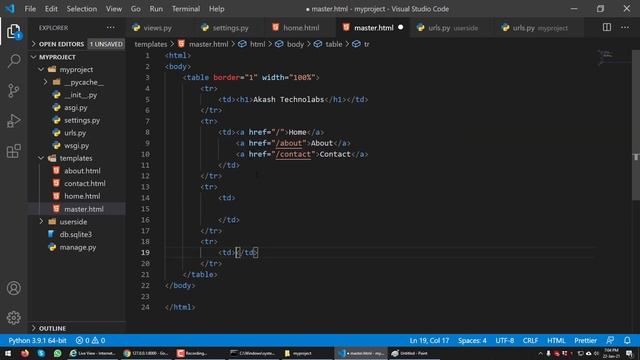Open the Search view in activity bar
Viewport: 640px width, 360px height.
13,61
